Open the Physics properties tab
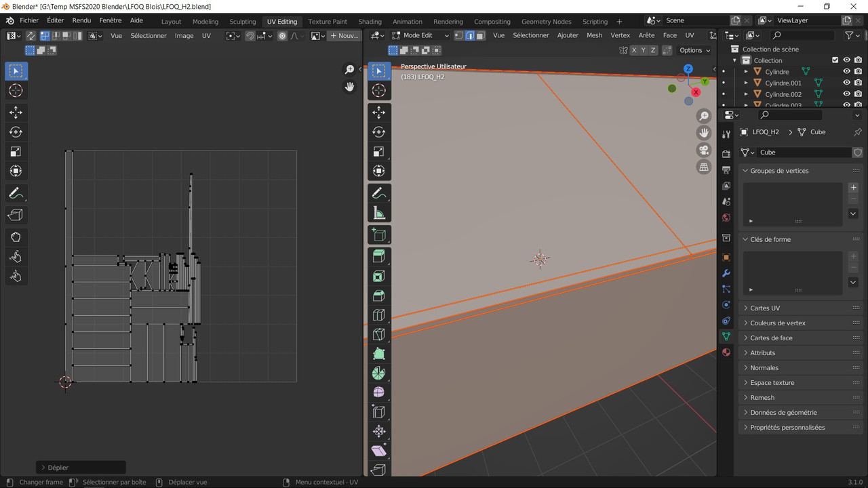 [726, 305]
